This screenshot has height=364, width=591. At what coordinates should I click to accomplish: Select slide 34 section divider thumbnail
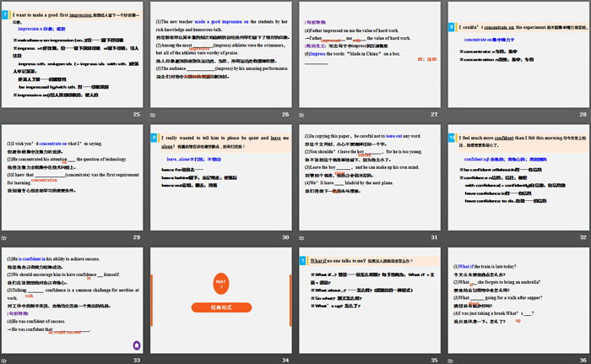222,301
